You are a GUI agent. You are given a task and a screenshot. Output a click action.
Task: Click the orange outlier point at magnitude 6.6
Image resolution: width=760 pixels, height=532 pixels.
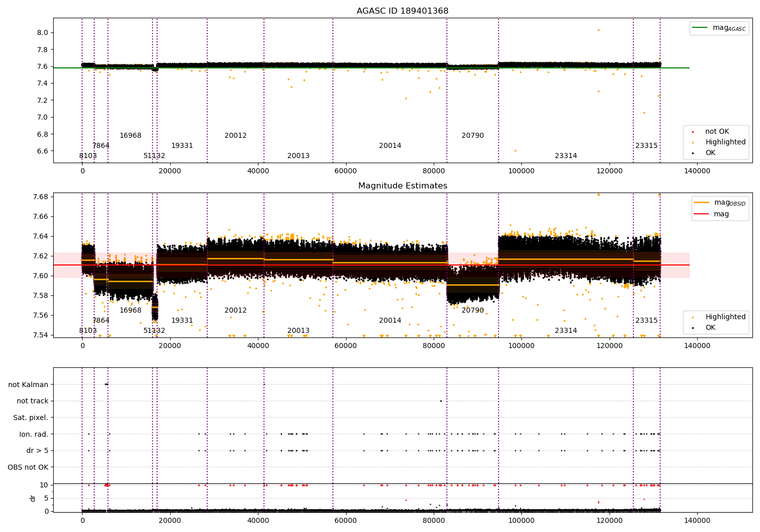(515, 150)
